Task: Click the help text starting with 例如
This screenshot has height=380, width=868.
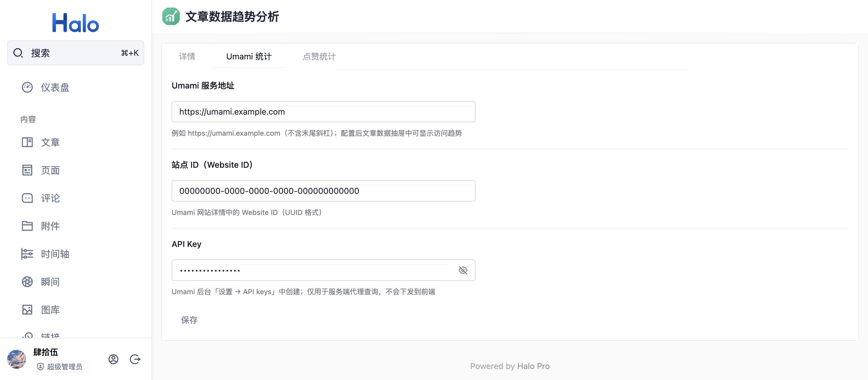Action: (x=317, y=133)
